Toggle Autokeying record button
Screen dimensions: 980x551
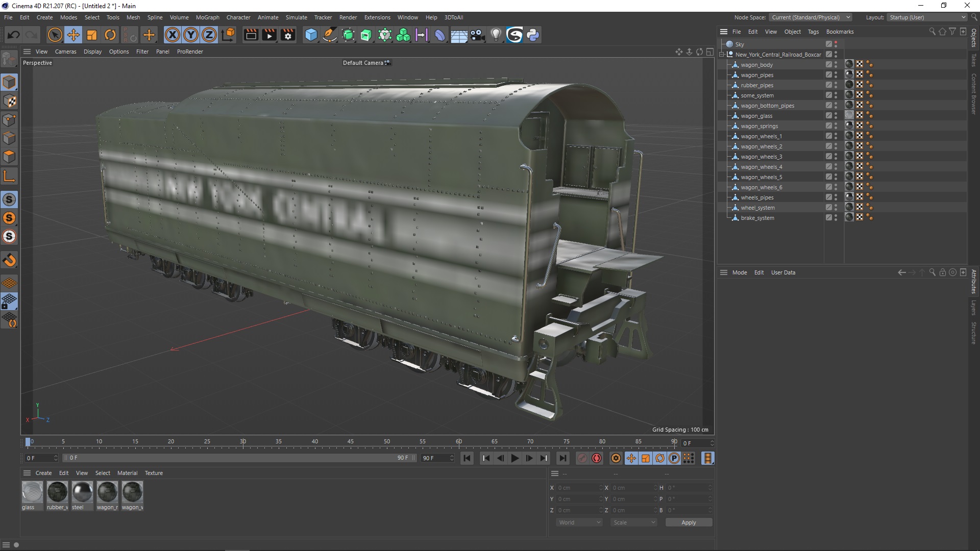coord(597,458)
